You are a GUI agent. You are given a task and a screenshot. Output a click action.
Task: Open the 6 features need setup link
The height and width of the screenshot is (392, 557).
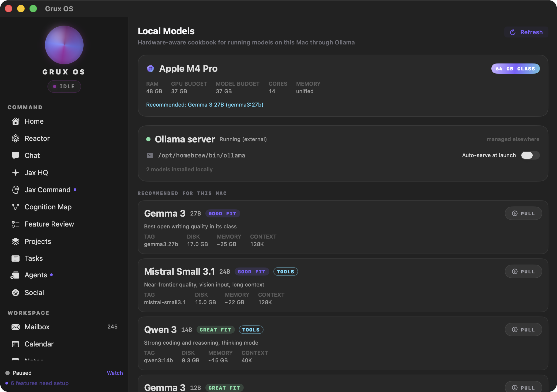coord(40,383)
